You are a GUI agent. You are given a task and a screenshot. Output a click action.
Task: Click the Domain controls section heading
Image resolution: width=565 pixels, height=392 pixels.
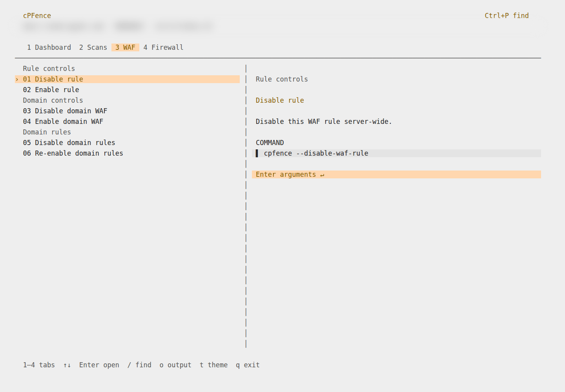click(x=53, y=100)
